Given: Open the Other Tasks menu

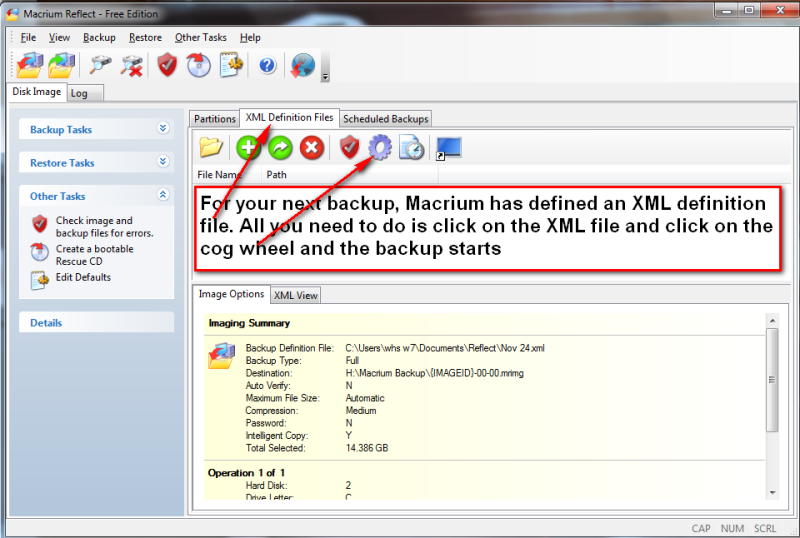Looking at the screenshot, I should pos(201,37).
